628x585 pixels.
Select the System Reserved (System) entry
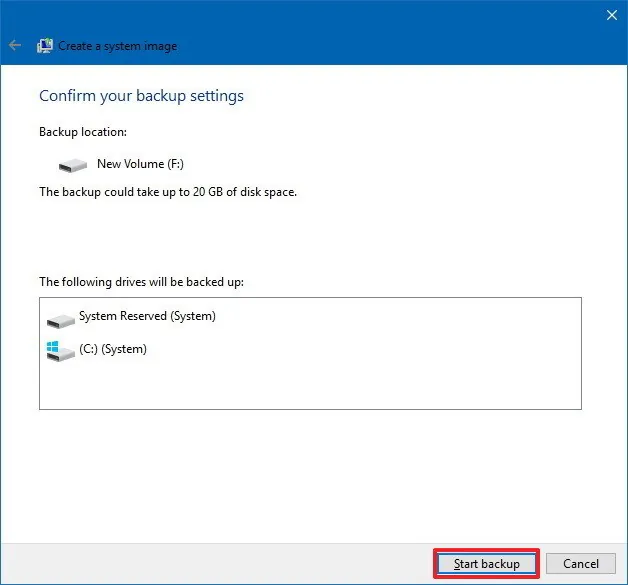tap(147, 316)
